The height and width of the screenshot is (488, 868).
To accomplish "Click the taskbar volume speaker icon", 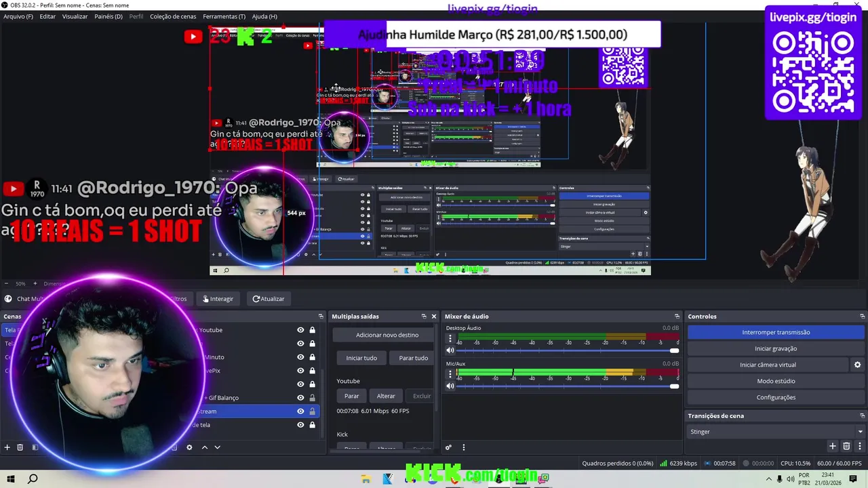I will (x=791, y=479).
